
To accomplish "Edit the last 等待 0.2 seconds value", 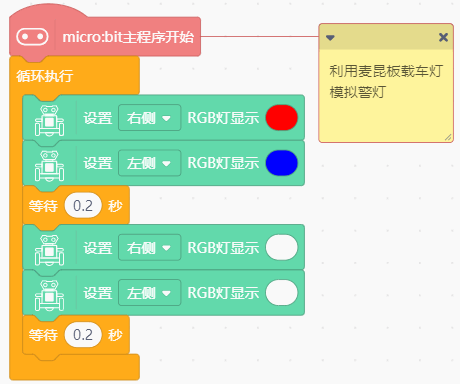I will [83, 335].
